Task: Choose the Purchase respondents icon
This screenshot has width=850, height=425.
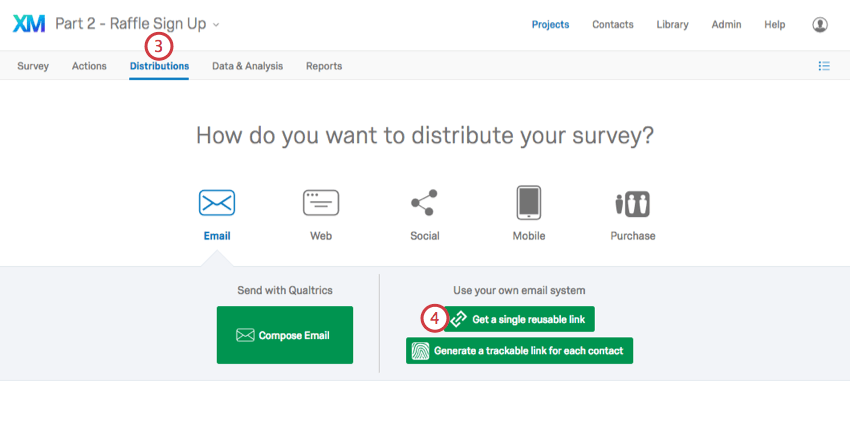Action: click(x=633, y=204)
